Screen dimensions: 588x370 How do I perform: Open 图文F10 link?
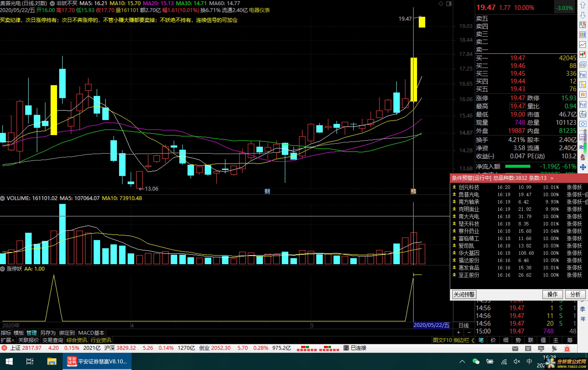(442, 340)
